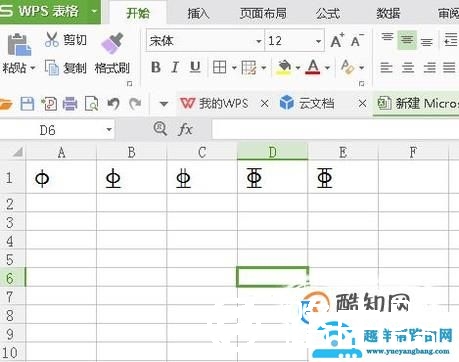Set vertical top alignment
The image size is (459, 362).
387,38
